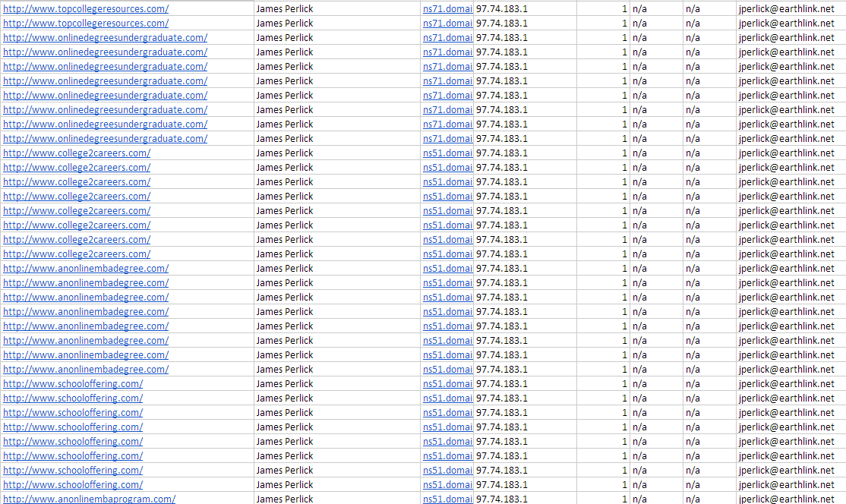
Task: Open the first onlinedegreesundergraduate.com link
Action: tap(106, 38)
